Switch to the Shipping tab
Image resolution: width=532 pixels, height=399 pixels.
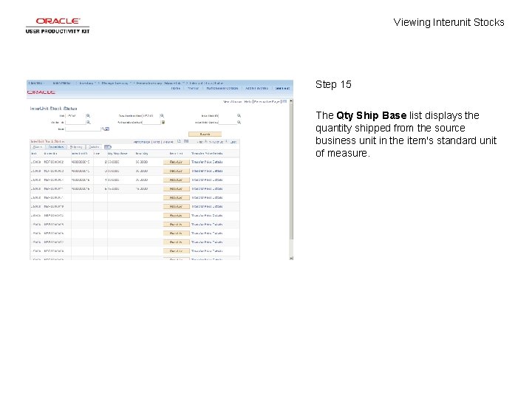[x=76, y=147]
